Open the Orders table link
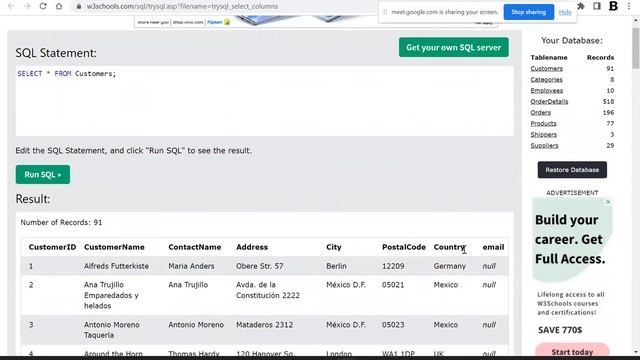The image size is (640, 360). coord(541,113)
